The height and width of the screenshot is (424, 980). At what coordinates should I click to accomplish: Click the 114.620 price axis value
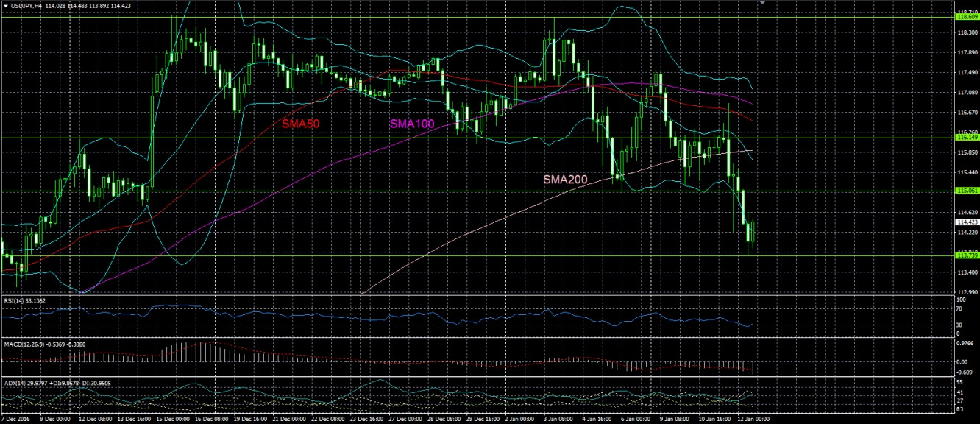pos(967,212)
